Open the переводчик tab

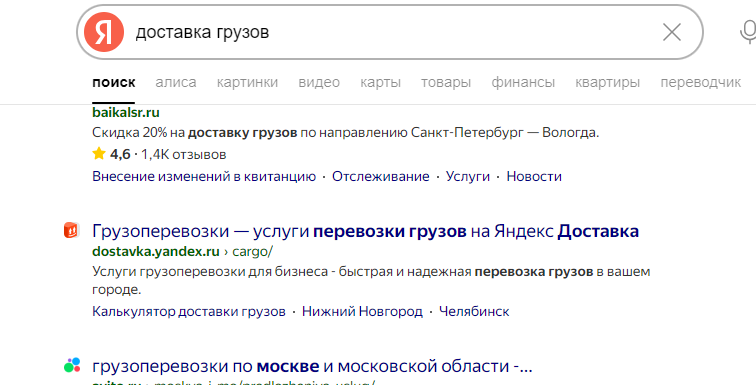(701, 82)
